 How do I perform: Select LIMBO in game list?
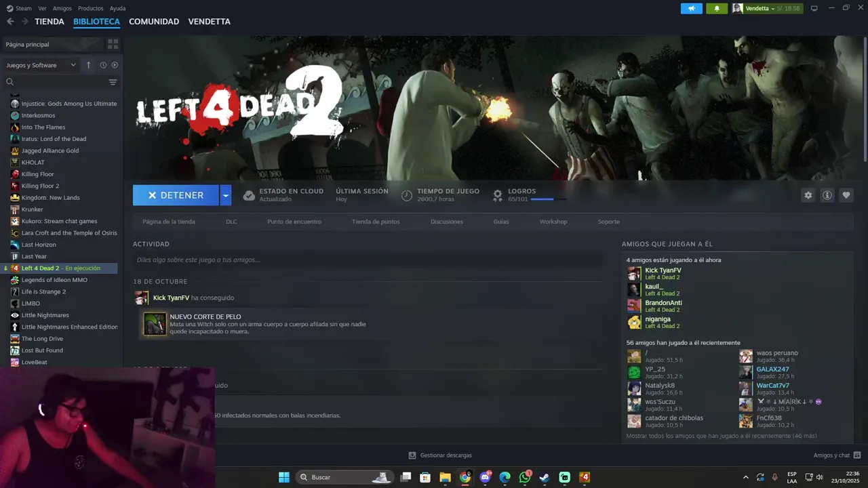click(31, 303)
